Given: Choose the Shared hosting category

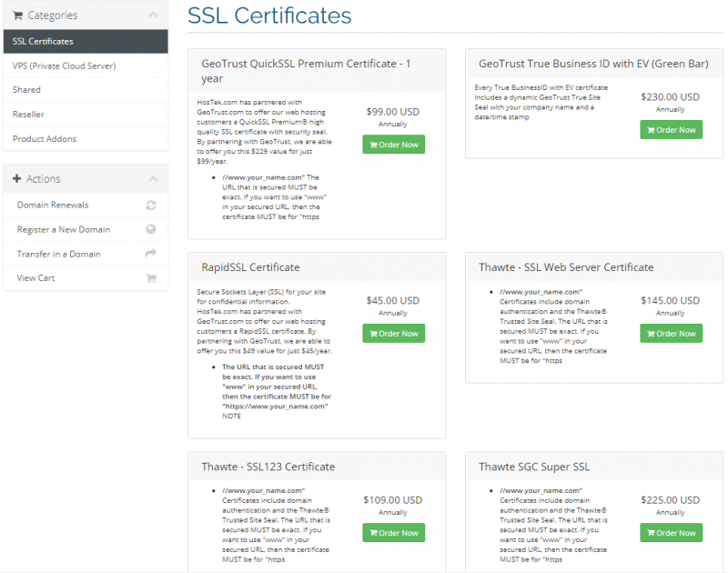Looking at the screenshot, I should coord(27,90).
